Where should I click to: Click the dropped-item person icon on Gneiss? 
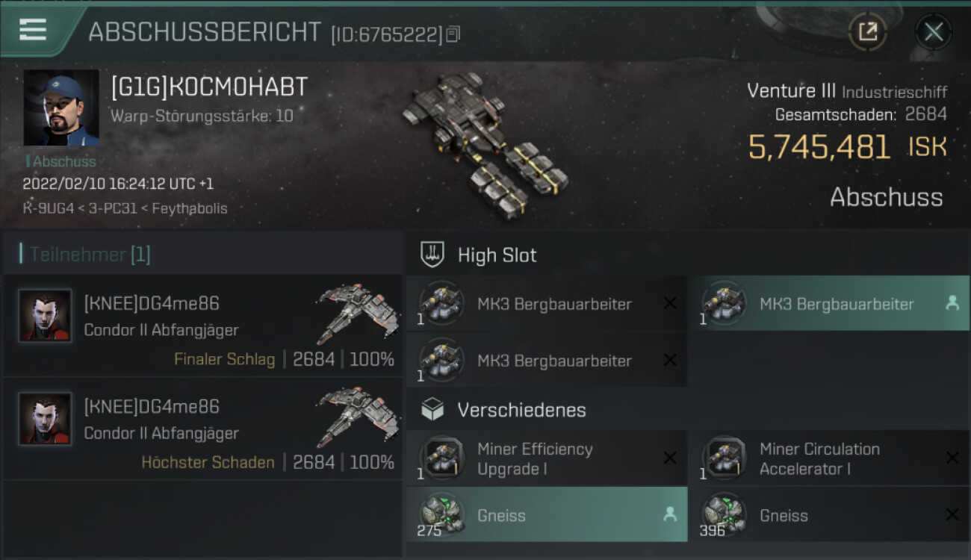pyautogui.click(x=669, y=514)
